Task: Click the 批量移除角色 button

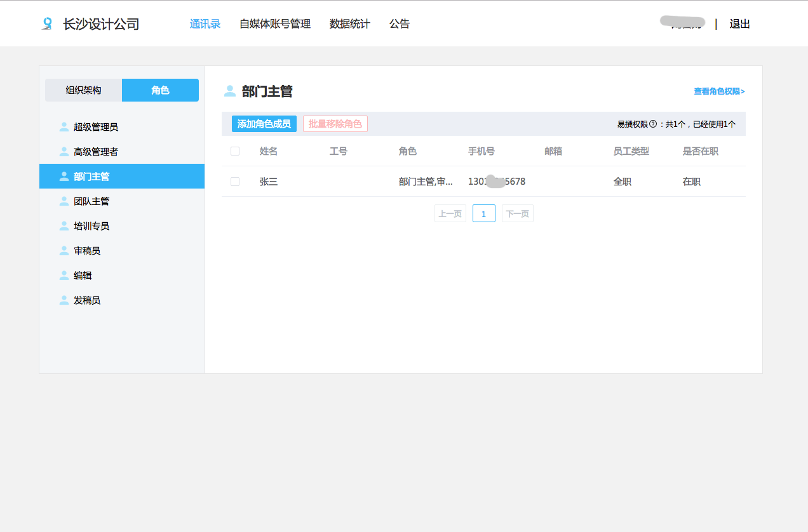Action: (x=335, y=123)
